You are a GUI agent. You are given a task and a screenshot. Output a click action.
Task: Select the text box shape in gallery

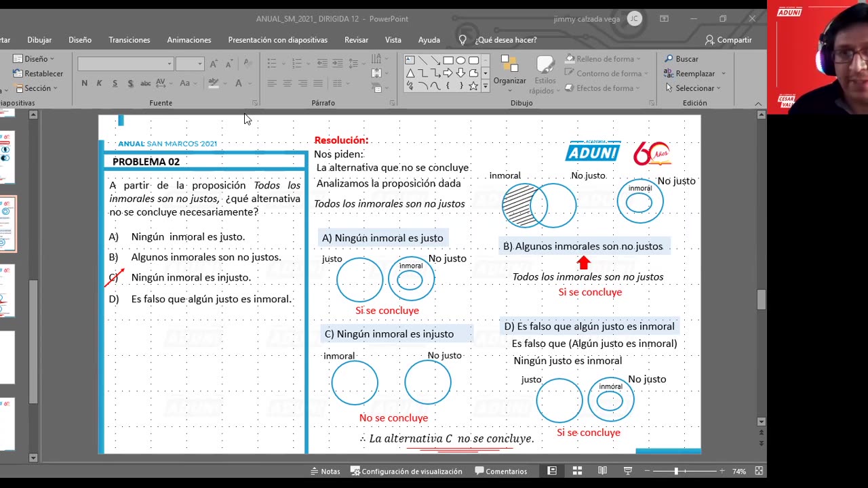(410, 60)
